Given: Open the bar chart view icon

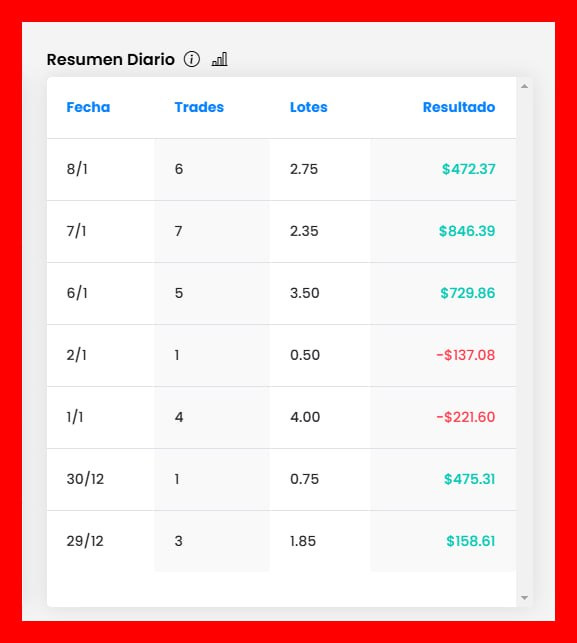Looking at the screenshot, I should point(219,59).
